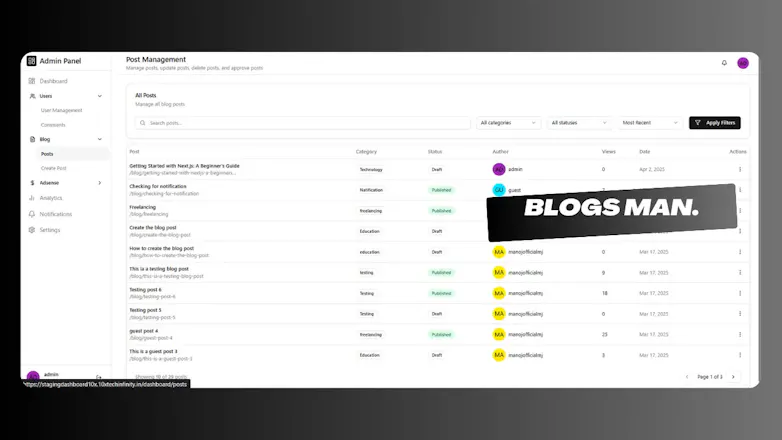This screenshot has width=782, height=440.
Task: Click the Blog document icon in sidebar
Action: (32, 139)
